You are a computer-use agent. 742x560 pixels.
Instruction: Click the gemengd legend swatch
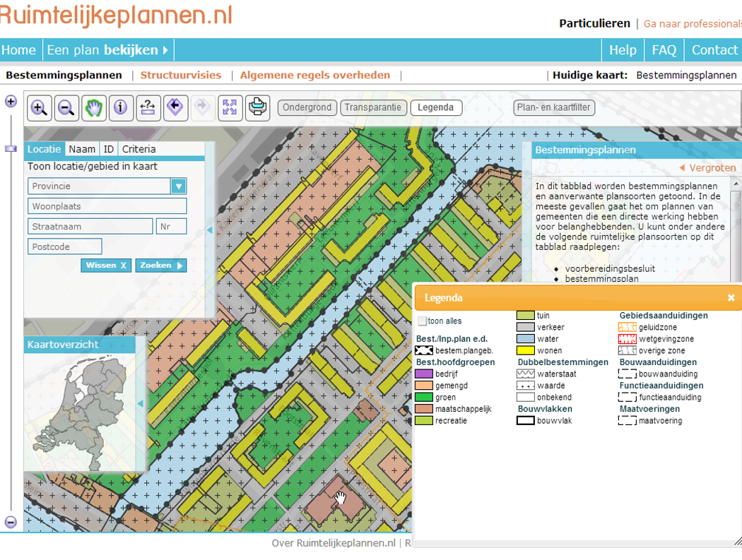(424, 386)
